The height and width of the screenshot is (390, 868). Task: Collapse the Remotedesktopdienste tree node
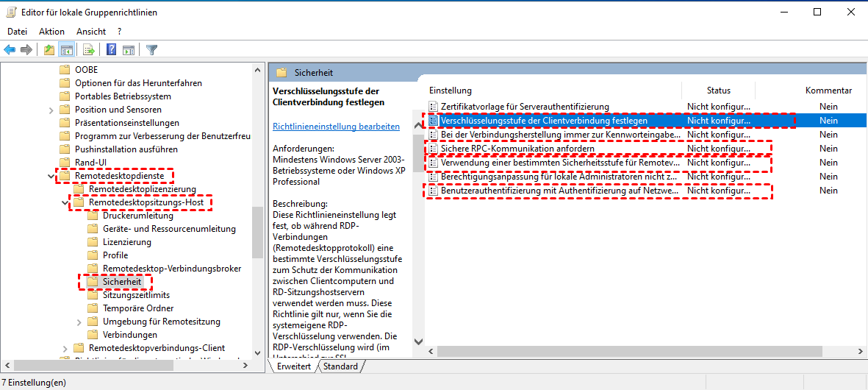[51, 176]
